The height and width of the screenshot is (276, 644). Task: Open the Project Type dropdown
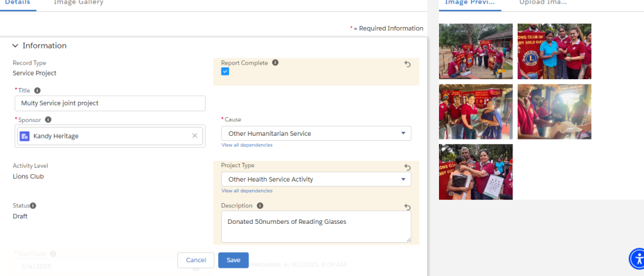pyautogui.click(x=316, y=179)
